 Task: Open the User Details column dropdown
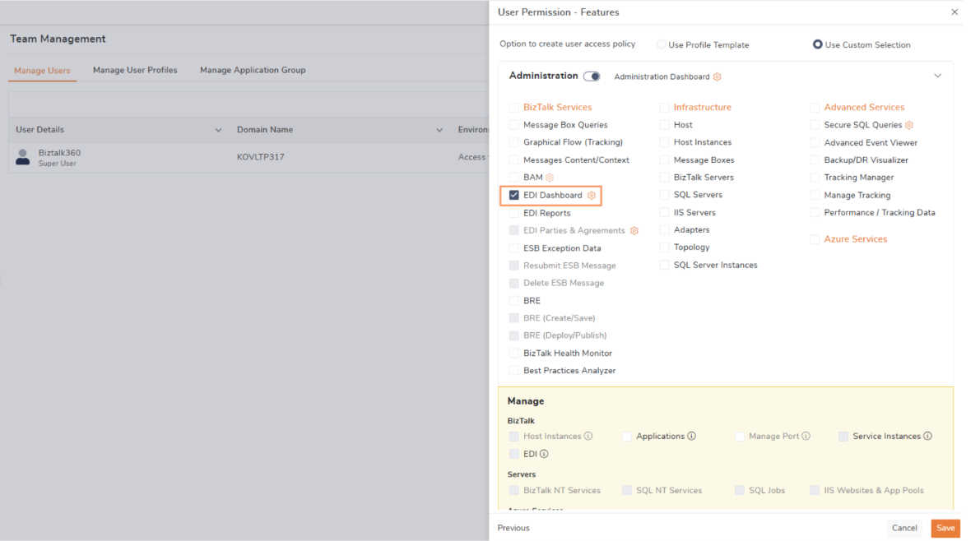(x=218, y=129)
